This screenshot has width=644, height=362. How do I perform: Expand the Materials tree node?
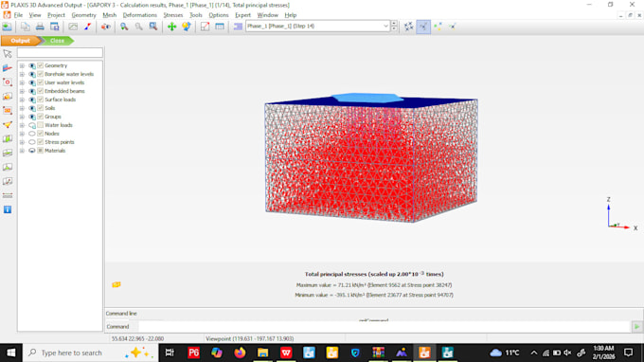22,151
